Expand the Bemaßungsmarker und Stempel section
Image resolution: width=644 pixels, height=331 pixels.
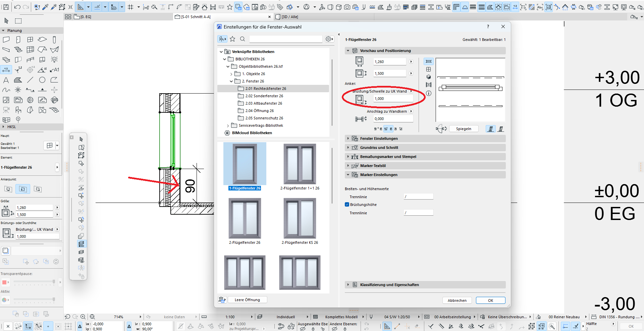coord(348,157)
